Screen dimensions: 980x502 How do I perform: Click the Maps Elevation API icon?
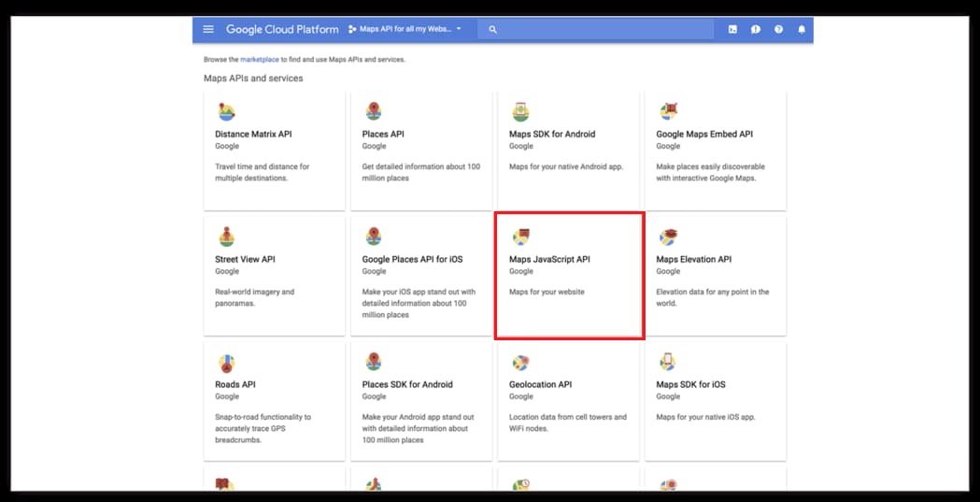pos(668,237)
